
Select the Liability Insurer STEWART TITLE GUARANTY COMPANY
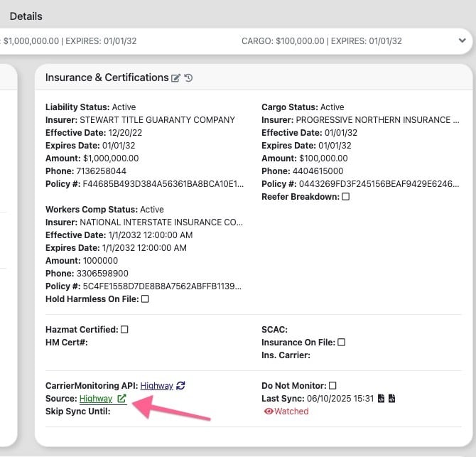click(157, 120)
